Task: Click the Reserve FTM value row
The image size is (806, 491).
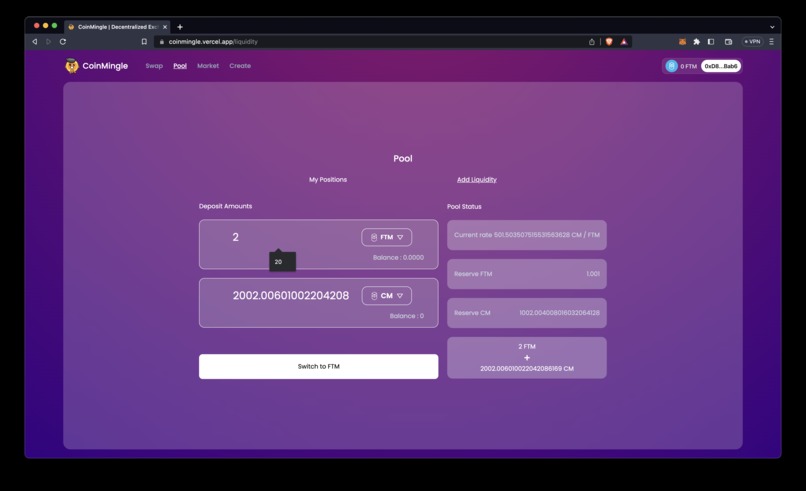Action: point(527,274)
